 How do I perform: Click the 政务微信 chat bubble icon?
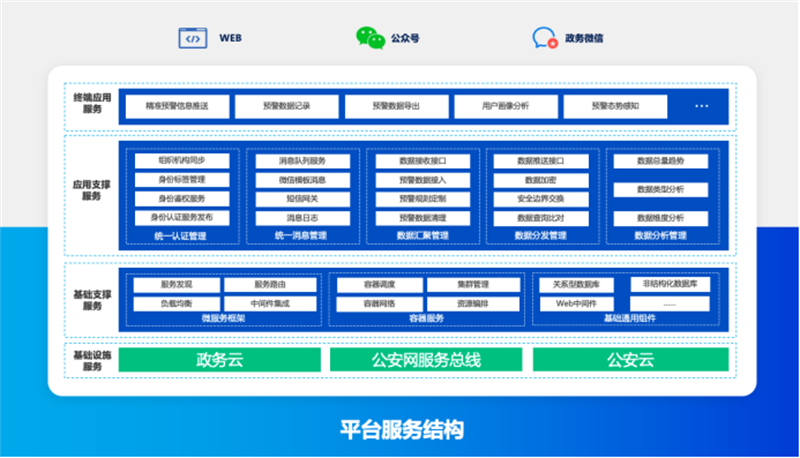pos(545,39)
